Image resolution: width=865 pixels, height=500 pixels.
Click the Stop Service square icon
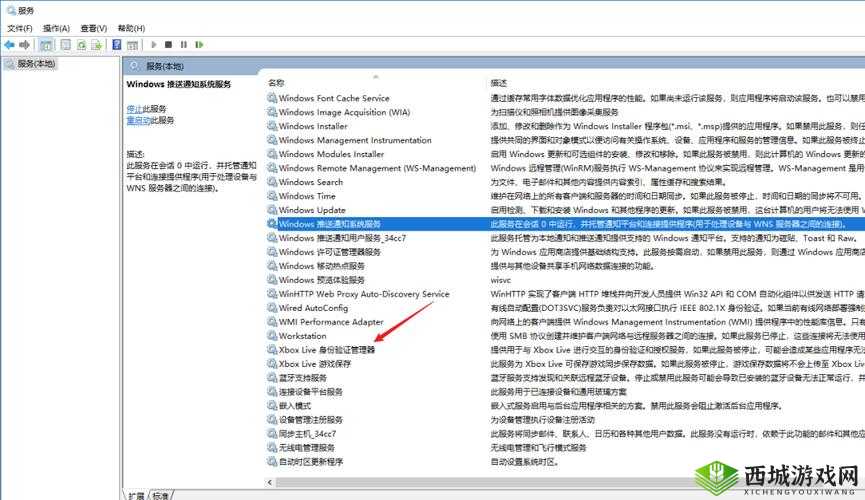(x=168, y=45)
